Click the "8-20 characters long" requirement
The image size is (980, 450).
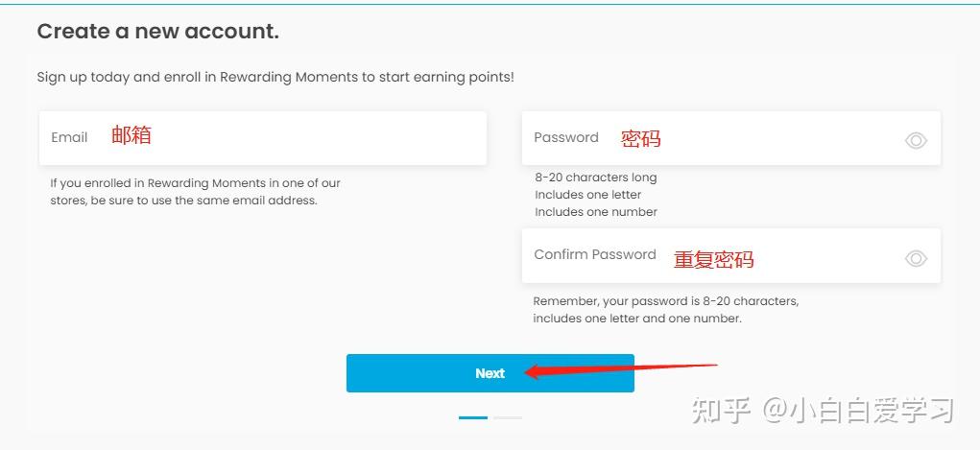pyautogui.click(x=596, y=178)
